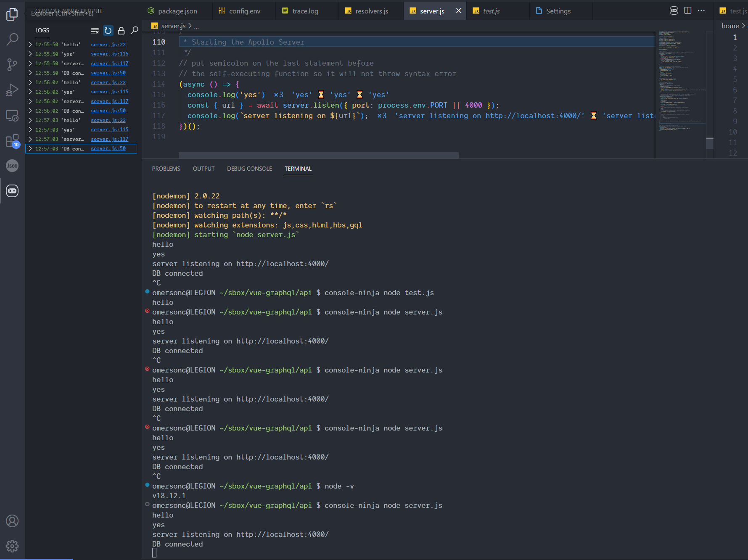The image size is (748, 560).
Task: Open the Source Control view
Action: coord(12,64)
